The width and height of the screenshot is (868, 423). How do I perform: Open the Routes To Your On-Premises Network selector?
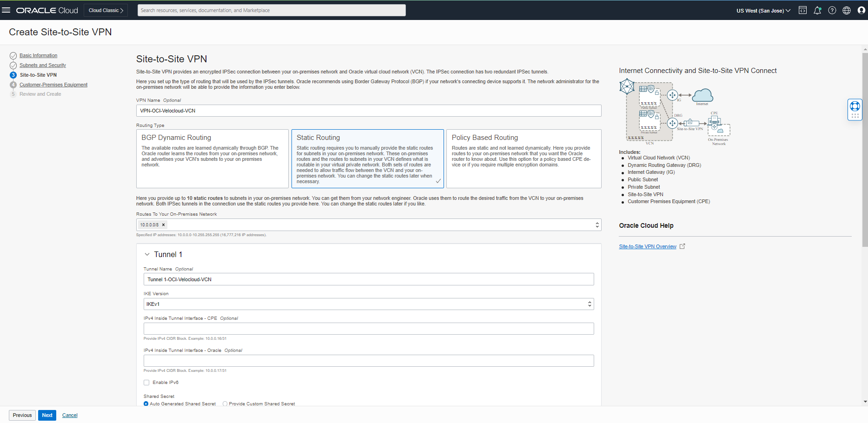[x=369, y=225]
